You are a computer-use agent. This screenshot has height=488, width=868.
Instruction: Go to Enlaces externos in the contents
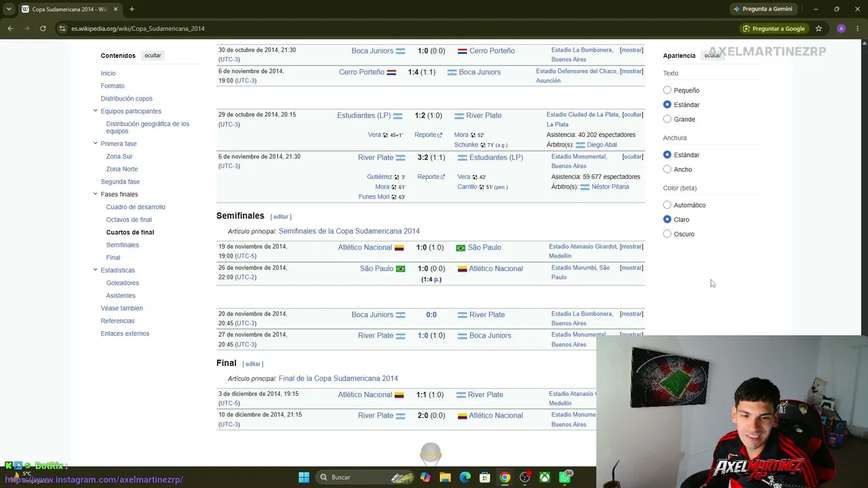tap(125, 333)
